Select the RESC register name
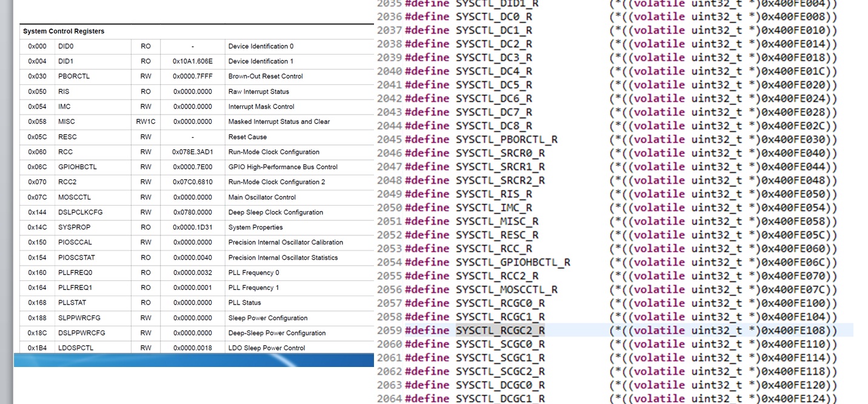 pyautogui.click(x=67, y=137)
